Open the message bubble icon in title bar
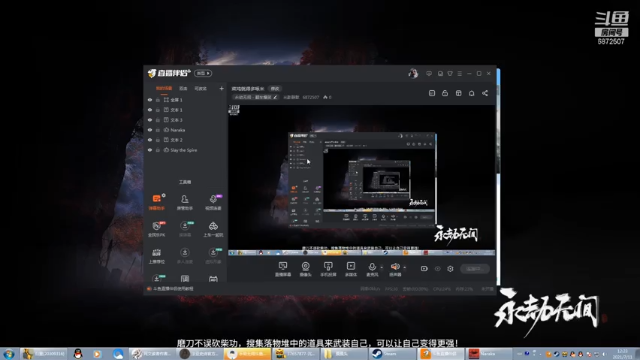 click(x=429, y=73)
